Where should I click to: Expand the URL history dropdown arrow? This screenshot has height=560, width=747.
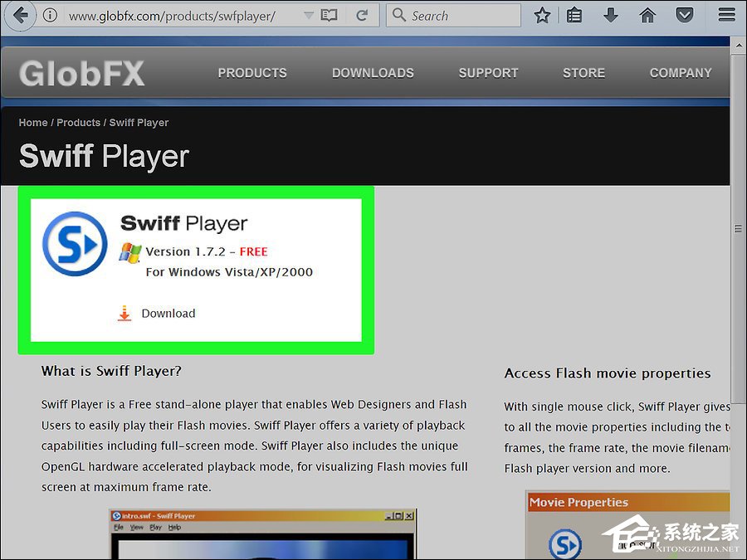(x=309, y=16)
